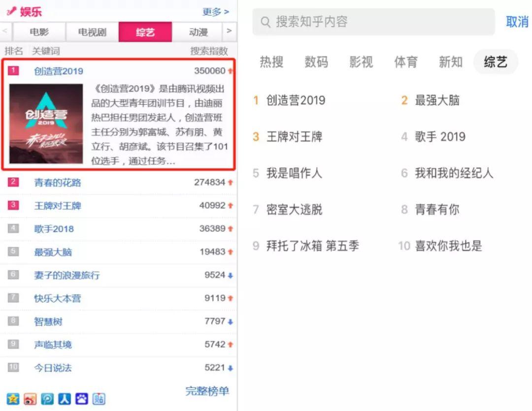This screenshot has height=411, width=532.
Task: Click rank 3 badge next to 王牌对王牌
Action: (x=13, y=205)
